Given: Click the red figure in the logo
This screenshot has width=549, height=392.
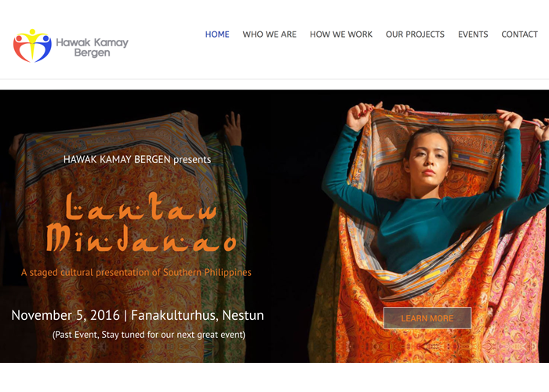Looking at the screenshot, I should click(x=21, y=49).
